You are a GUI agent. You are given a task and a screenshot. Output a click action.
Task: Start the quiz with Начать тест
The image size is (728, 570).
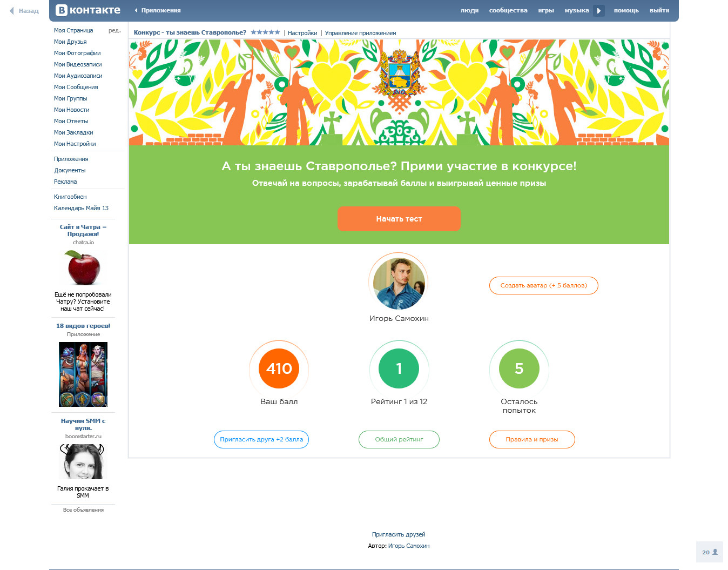399,219
